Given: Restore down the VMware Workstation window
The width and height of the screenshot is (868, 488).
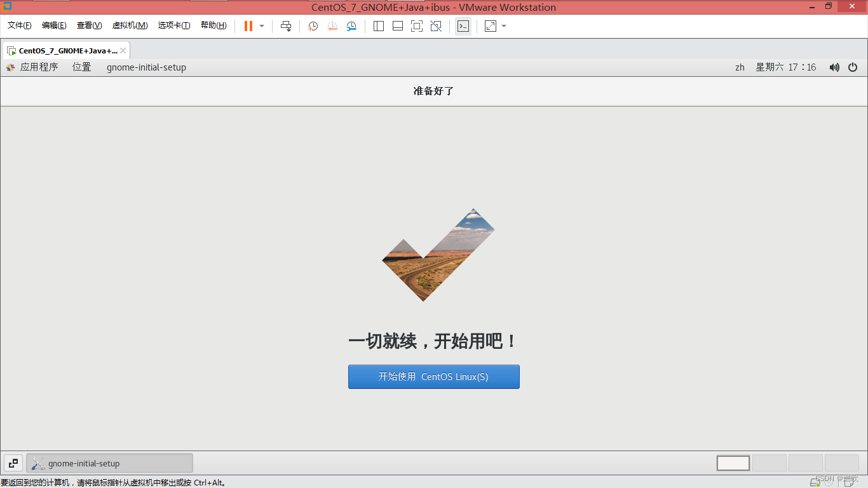Looking at the screenshot, I should pyautogui.click(x=829, y=6).
